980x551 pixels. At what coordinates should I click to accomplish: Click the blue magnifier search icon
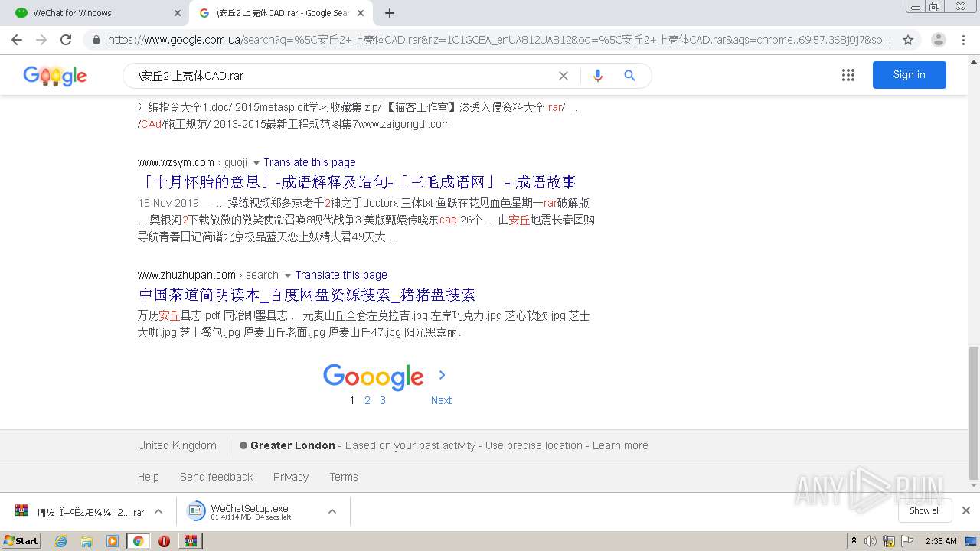point(629,76)
